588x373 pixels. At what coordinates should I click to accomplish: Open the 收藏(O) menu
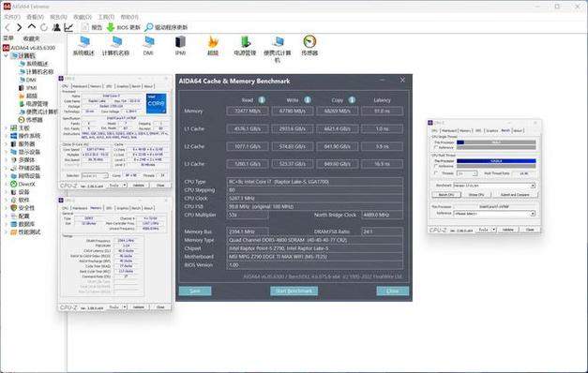(x=83, y=17)
